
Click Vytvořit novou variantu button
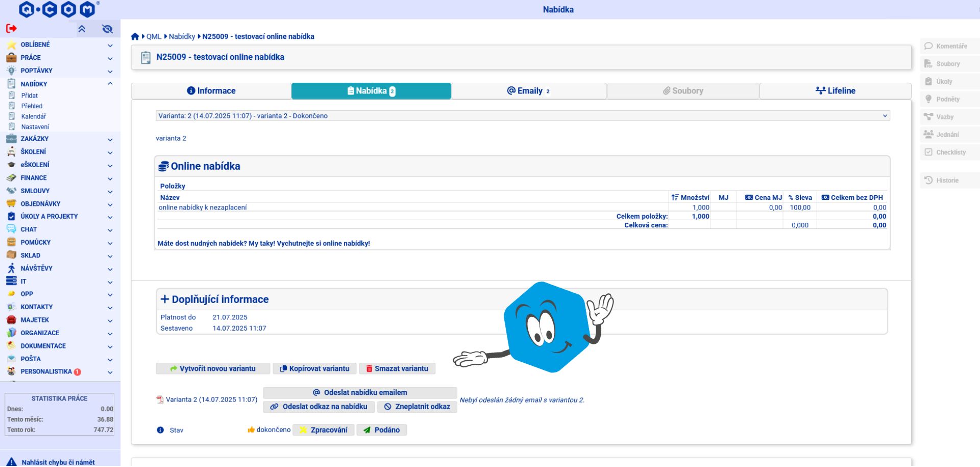point(213,369)
